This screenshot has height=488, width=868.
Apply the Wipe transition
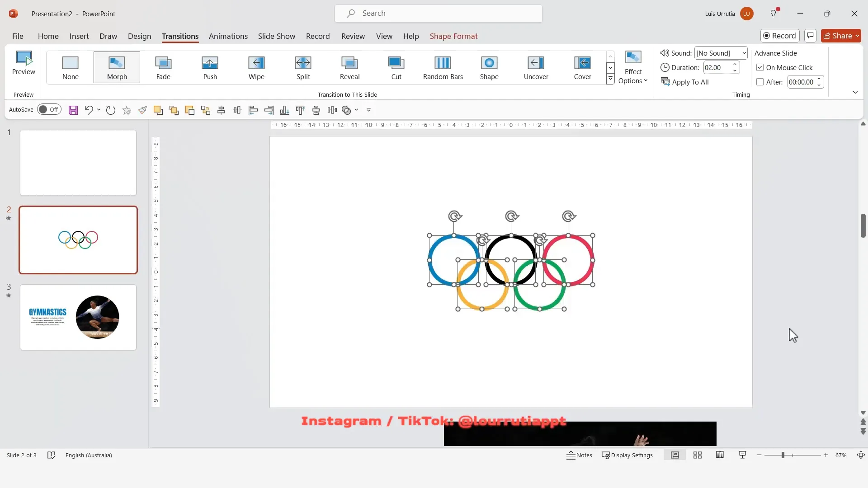coord(256,67)
